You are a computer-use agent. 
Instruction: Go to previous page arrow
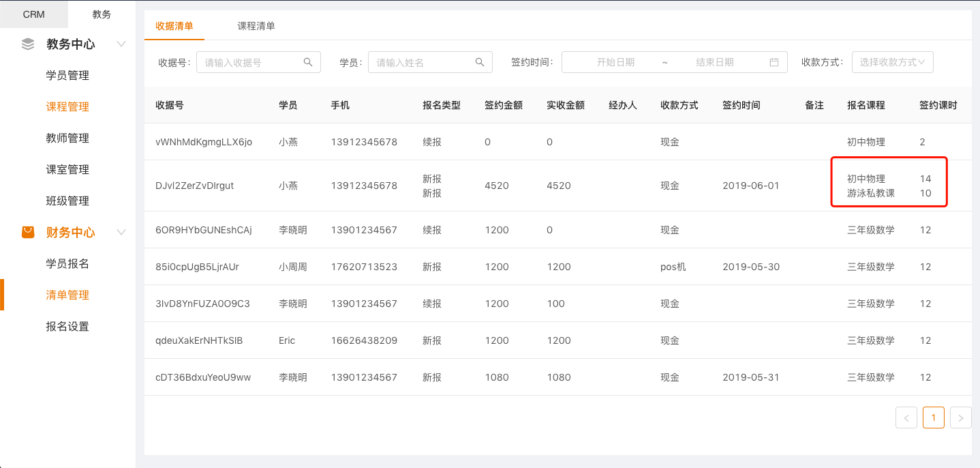[906, 418]
